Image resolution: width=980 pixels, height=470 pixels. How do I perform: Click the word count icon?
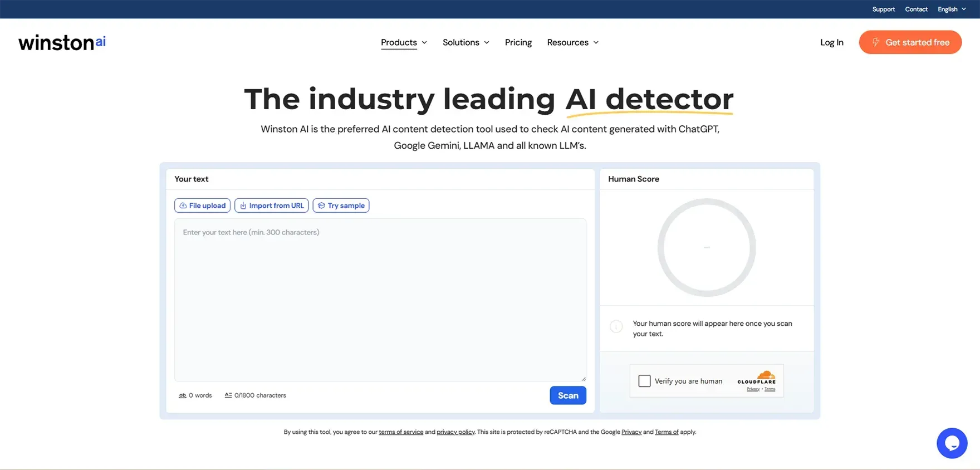[x=182, y=395]
